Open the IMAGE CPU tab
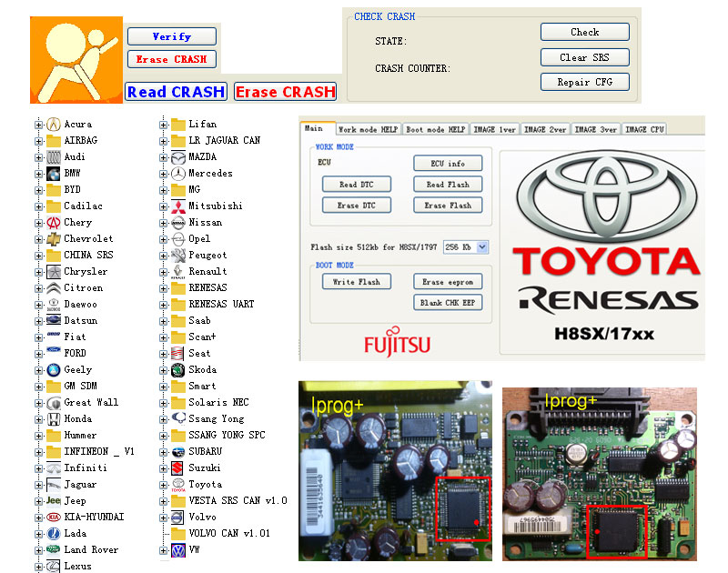The width and height of the screenshot is (728, 573). [x=644, y=130]
